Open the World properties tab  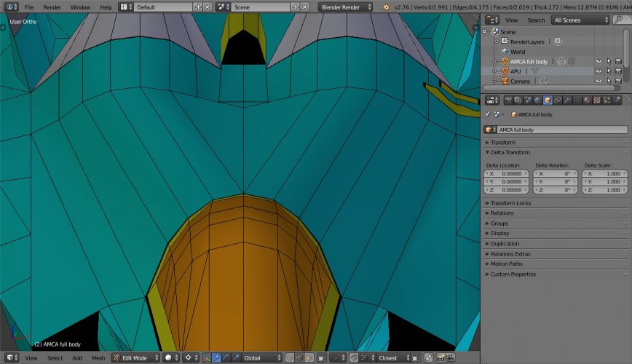pyautogui.click(x=537, y=100)
